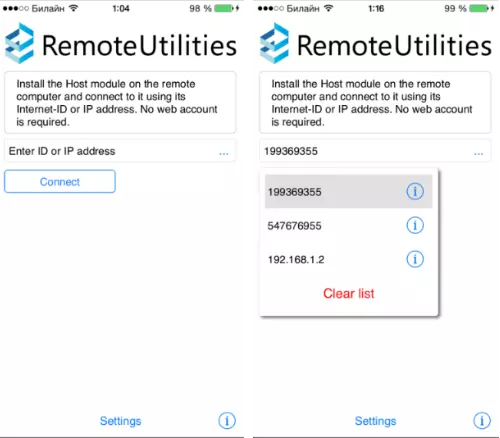Tap the battery icon in the left status bar
The height and width of the screenshot is (438, 500).
point(224,8)
